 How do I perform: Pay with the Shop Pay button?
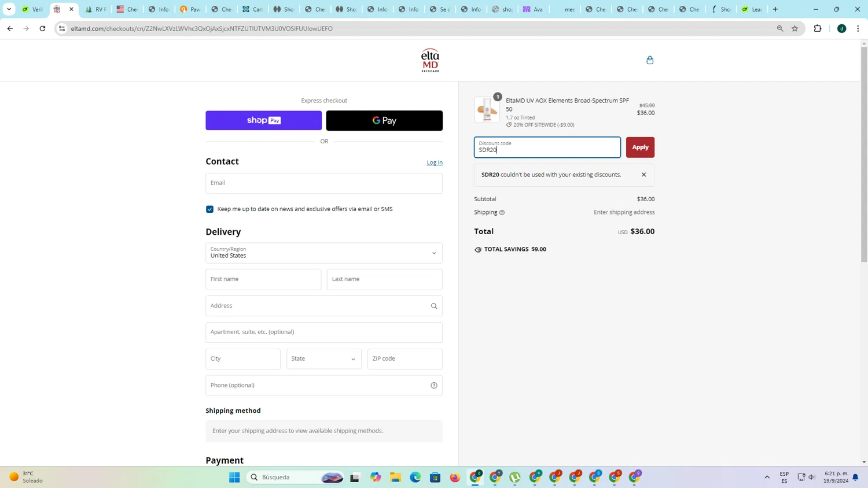(263, 120)
